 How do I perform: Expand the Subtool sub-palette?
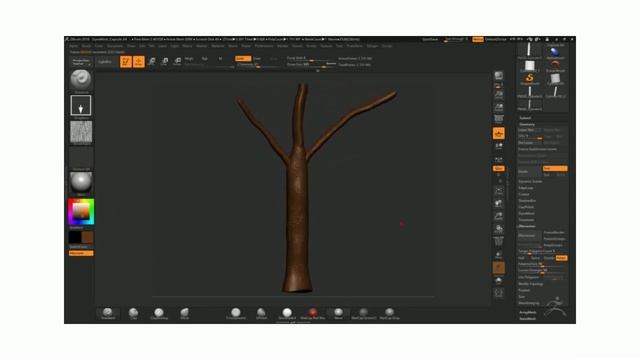(525, 118)
